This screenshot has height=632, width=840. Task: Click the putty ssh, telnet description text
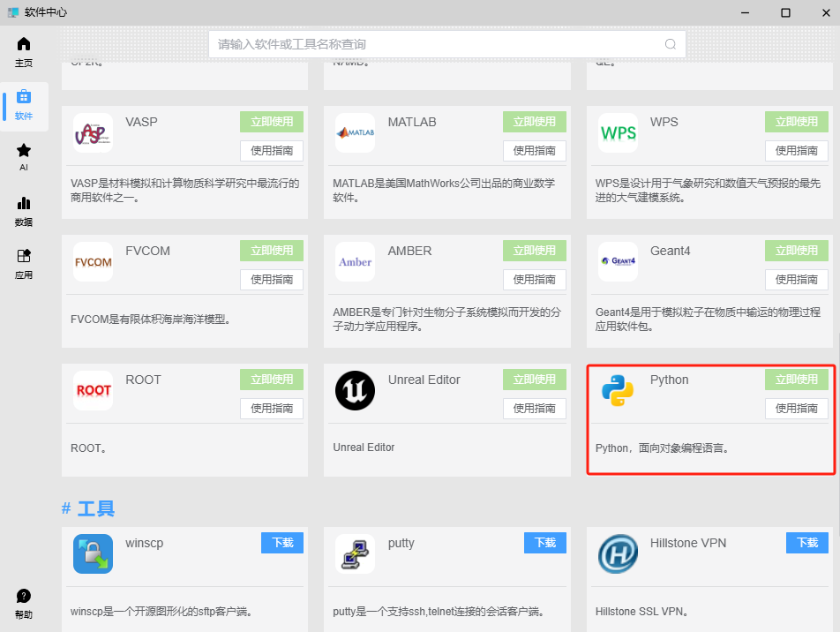[439, 612]
